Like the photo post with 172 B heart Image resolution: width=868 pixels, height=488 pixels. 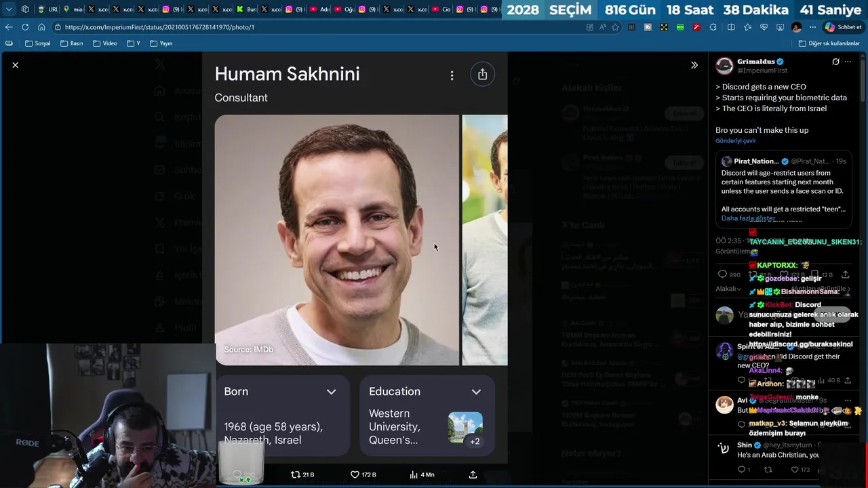[x=363, y=474]
